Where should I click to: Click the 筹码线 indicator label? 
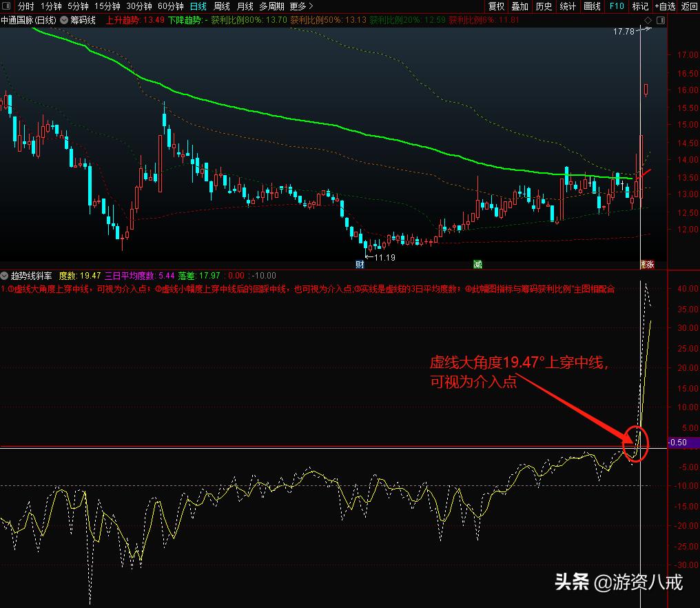click(x=83, y=19)
